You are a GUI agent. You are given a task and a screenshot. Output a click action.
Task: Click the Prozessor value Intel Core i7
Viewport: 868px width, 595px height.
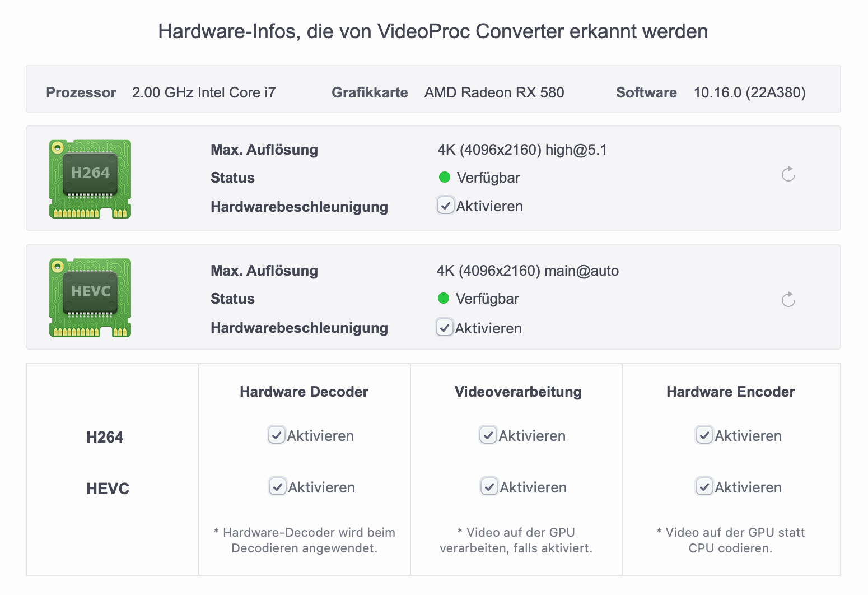pyautogui.click(x=204, y=92)
